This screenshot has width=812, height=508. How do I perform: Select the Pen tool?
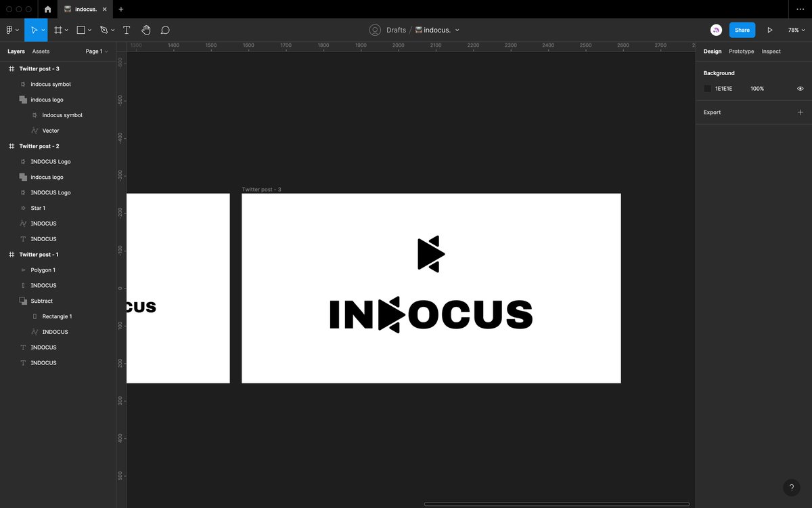(104, 30)
